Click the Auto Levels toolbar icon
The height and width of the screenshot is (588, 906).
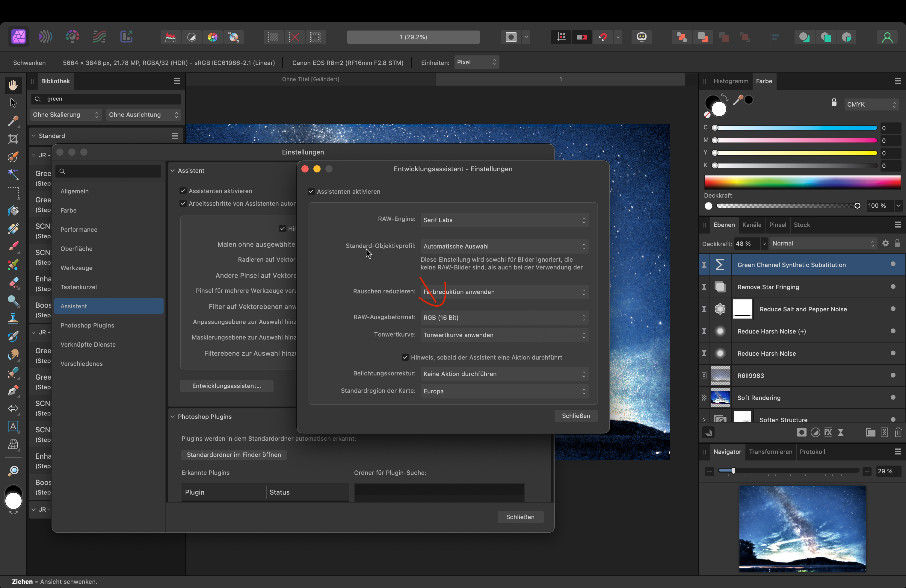(170, 37)
